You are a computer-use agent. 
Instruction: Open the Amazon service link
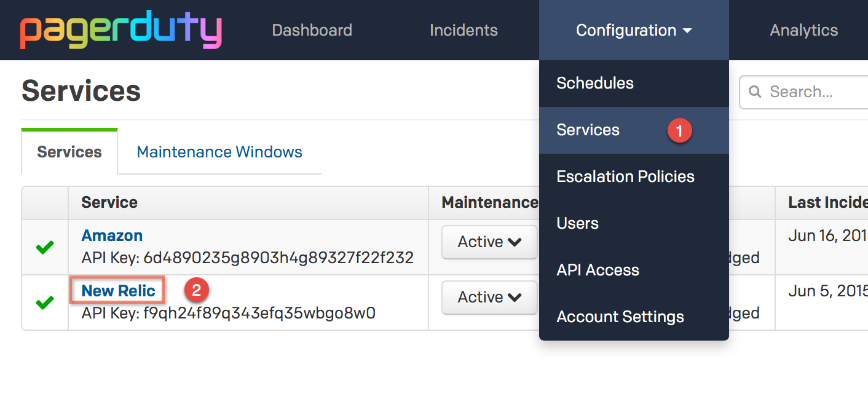(112, 235)
